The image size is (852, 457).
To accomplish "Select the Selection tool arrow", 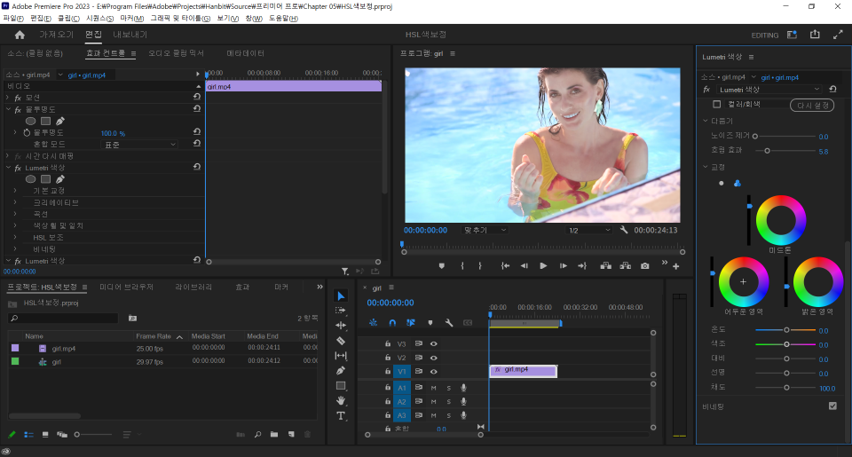I will [341, 296].
